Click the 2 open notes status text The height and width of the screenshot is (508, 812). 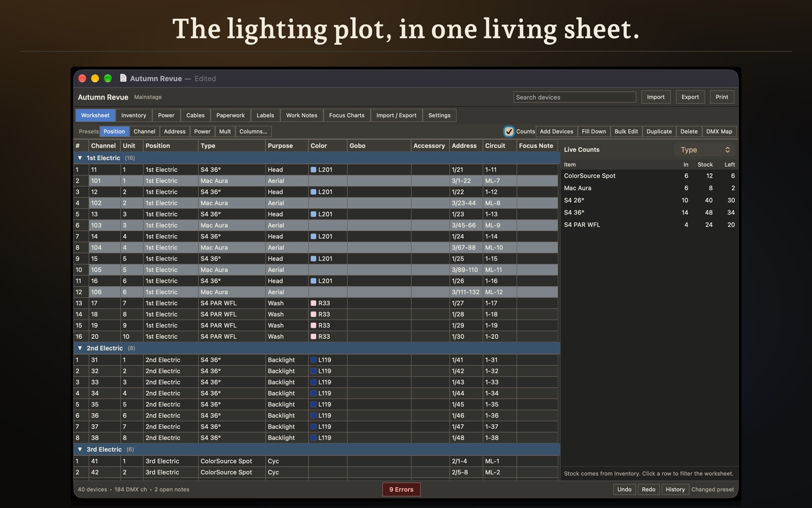pos(172,490)
